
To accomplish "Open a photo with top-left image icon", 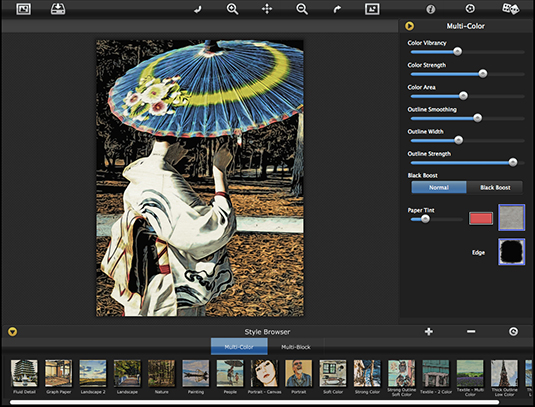I will point(24,9).
